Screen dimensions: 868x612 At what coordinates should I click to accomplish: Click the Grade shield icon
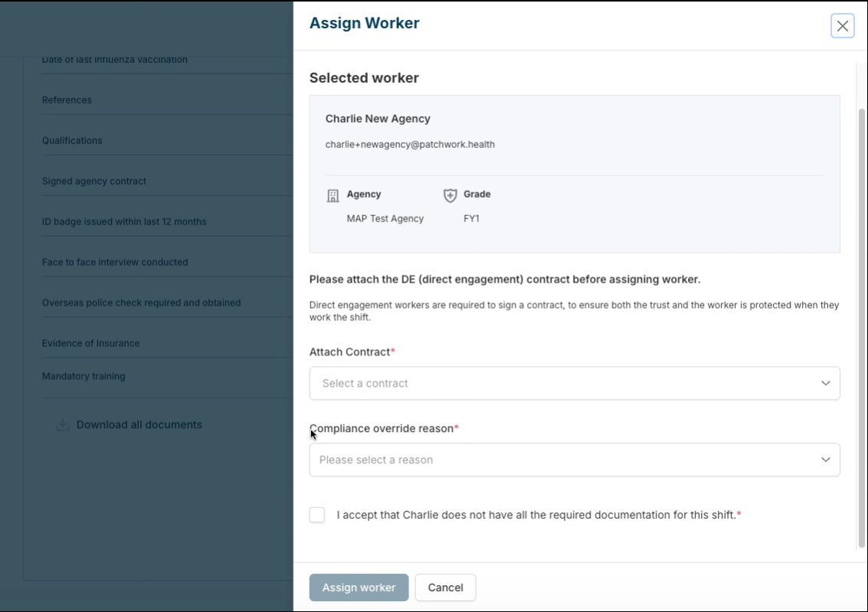click(450, 195)
